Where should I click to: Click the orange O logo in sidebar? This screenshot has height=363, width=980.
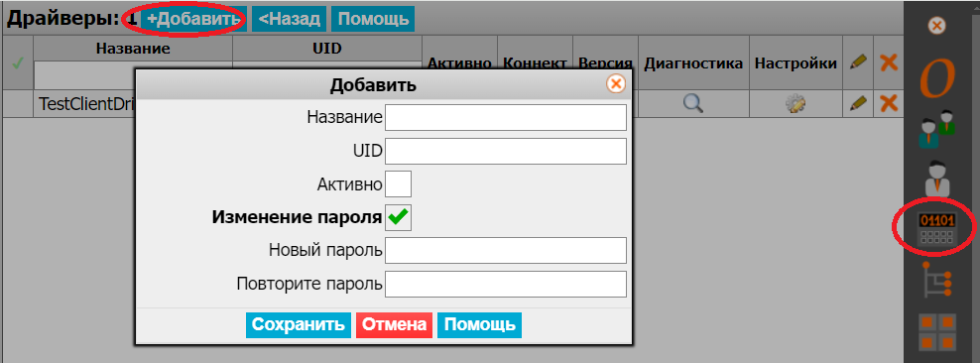pyautogui.click(x=937, y=78)
